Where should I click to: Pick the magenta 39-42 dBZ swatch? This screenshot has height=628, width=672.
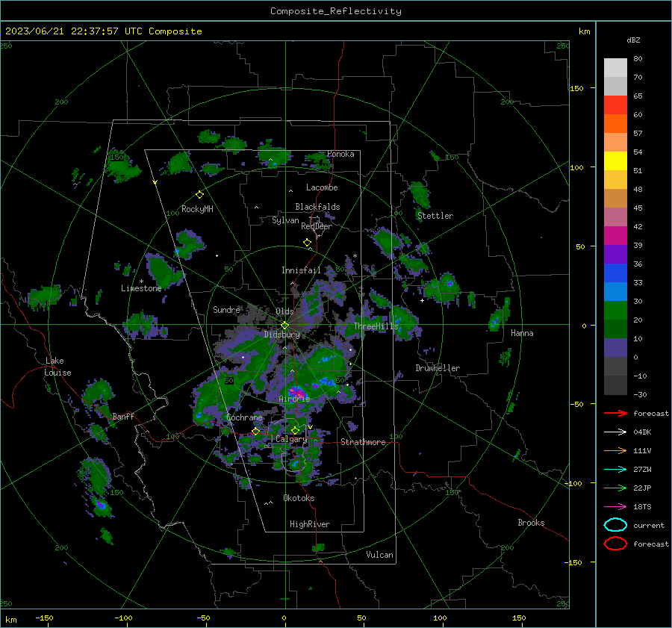pyautogui.click(x=615, y=236)
